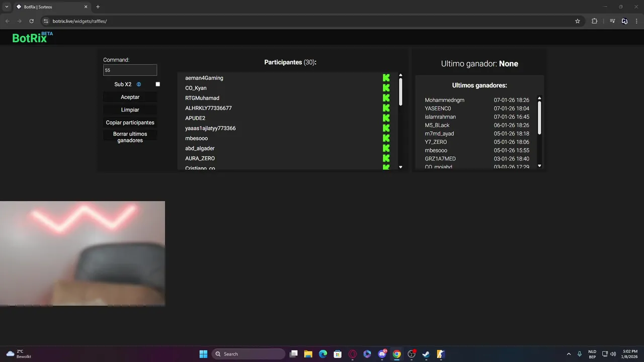Go back with the browser back arrow
Viewport: 644px width, 362px height.
point(7,21)
